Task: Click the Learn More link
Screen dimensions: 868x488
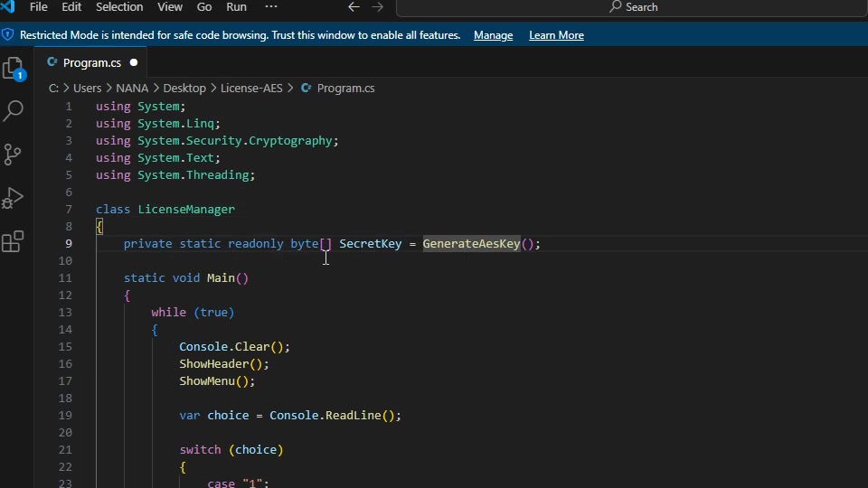Action: point(556,35)
